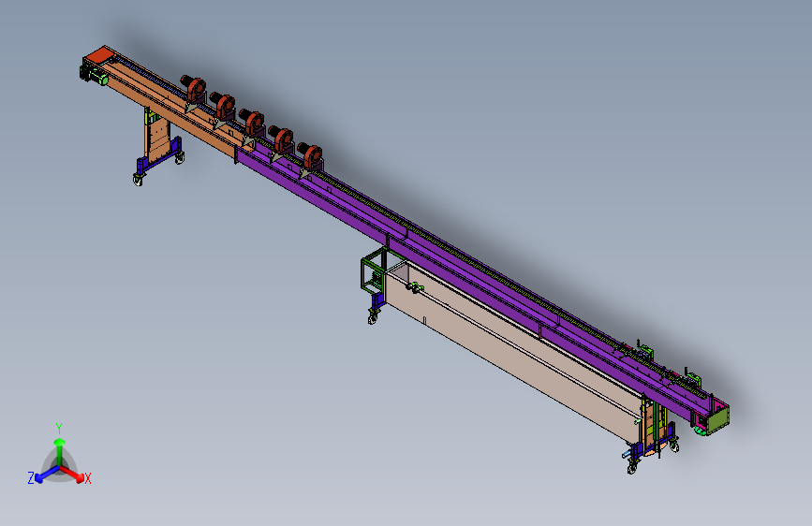
Task: Select the red cover plate at the conveyor's upper-left end
Action: tap(99, 55)
